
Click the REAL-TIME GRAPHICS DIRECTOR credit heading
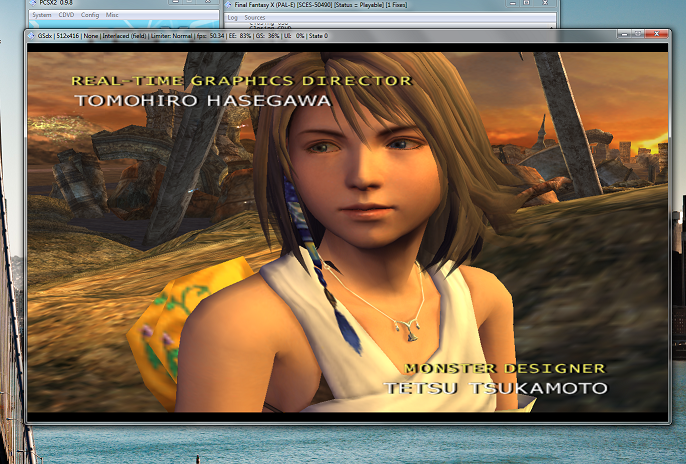[x=242, y=80]
